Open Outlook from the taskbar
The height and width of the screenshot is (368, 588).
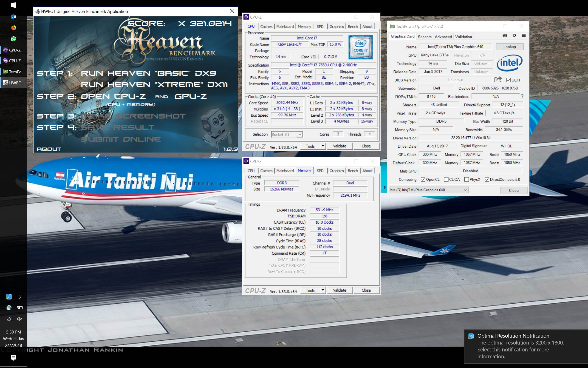click(14, 17)
